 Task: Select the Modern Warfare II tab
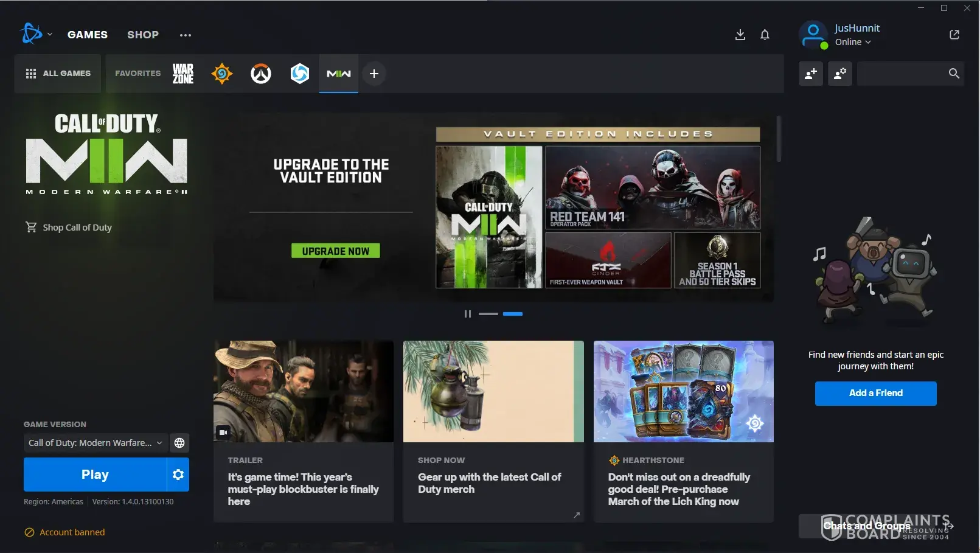click(x=339, y=74)
